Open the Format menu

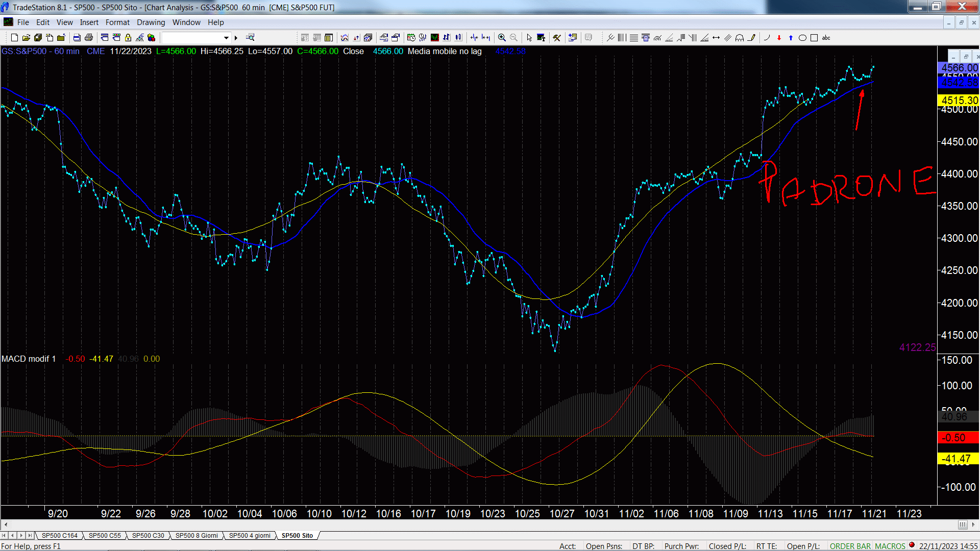[117, 22]
